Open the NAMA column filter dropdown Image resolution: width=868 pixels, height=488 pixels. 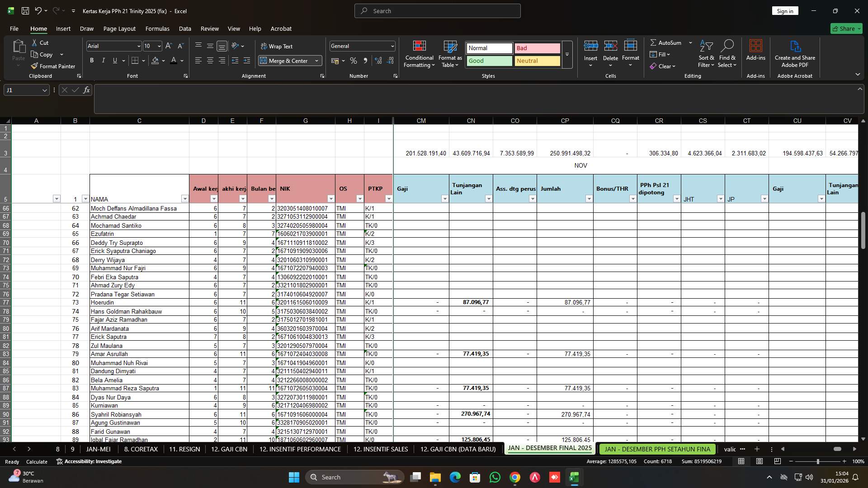(x=184, y=198)
